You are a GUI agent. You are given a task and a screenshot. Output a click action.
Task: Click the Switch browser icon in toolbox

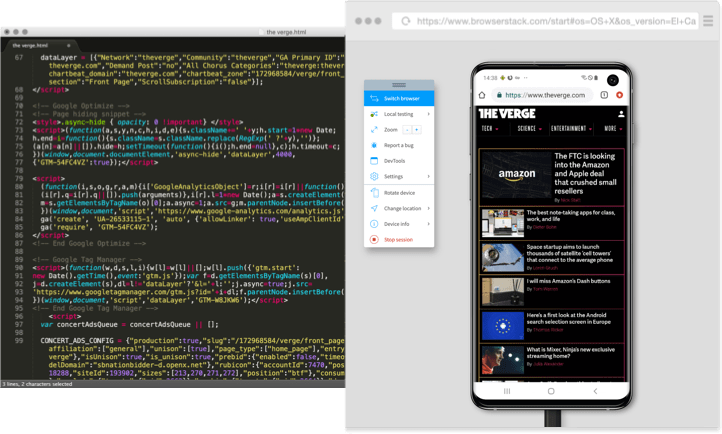pos(374,98)
